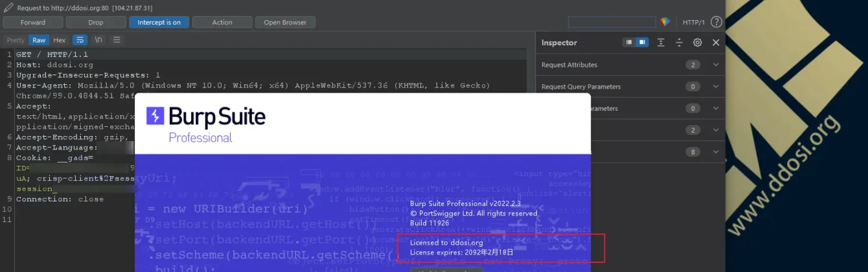Open the editor hamburger options menu
Image resolution: width=868 pixels, height=272 pixels.
(x=117, y=40)
